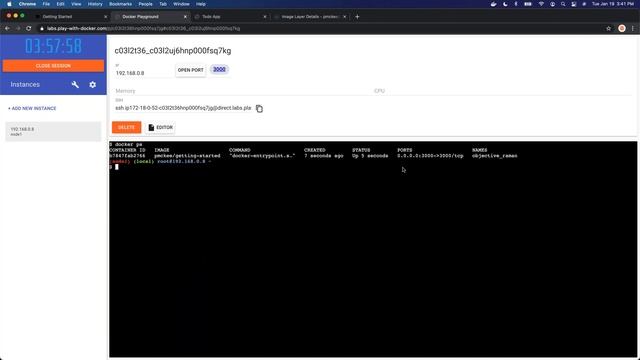Click the browser address bar
This screenshot has height=360, width=640.
click(318, 29)
